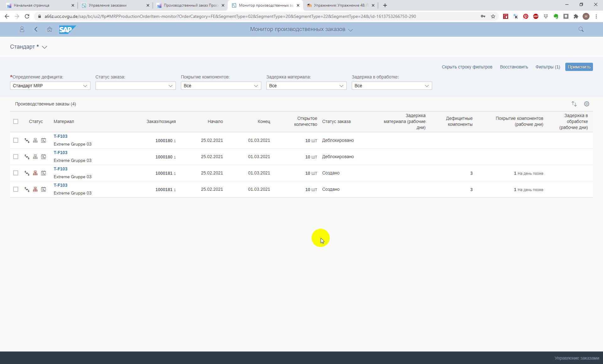
Task: Click schedule status icon in first 1000181 row
Action: (x=44, y=173)
